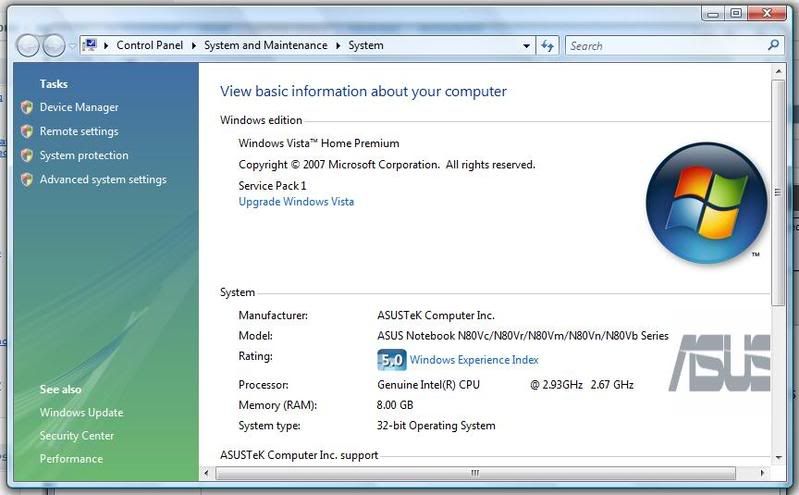799x495 pixels.
Task: Click the search magnifier icon
Action: (774, 45)
